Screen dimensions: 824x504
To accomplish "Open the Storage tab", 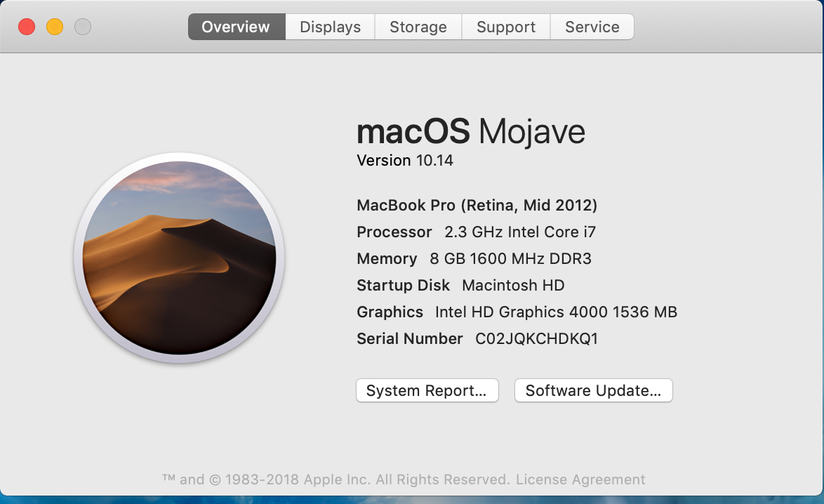I will [418, 27].
